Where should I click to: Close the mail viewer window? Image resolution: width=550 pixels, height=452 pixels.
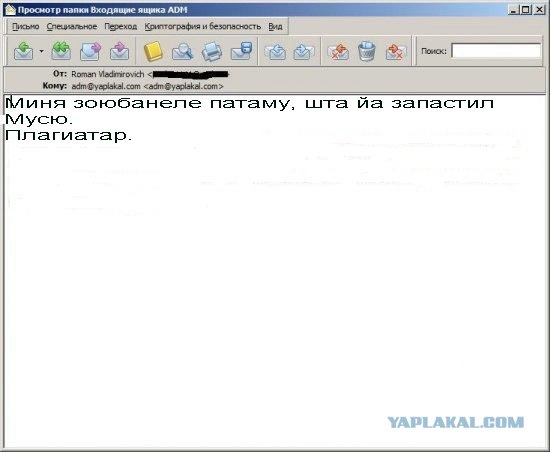click(539, 10)
